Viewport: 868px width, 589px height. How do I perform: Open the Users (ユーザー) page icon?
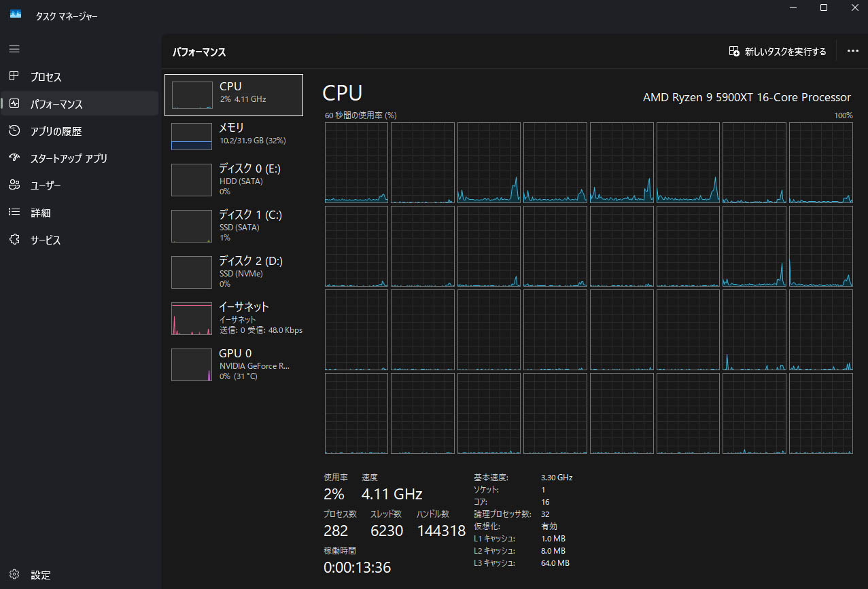tap(14, 185)
